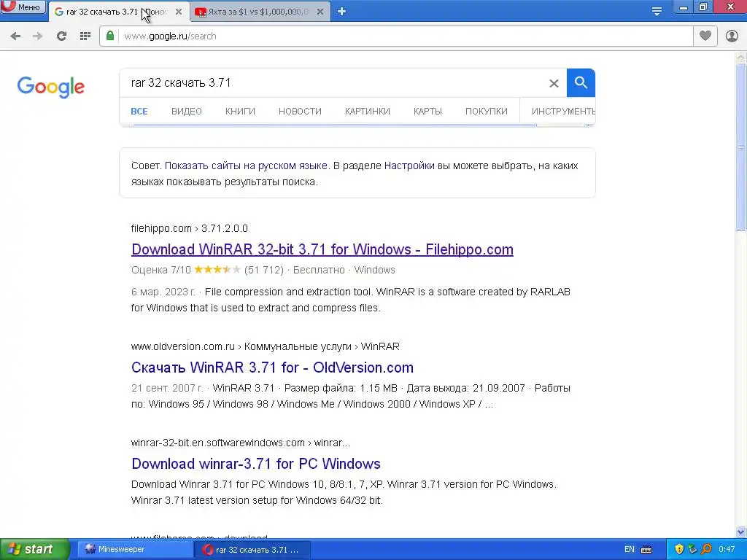Select the ПОКУПКИ search filter
747x560 pixels.
click(x=487, y=112)
